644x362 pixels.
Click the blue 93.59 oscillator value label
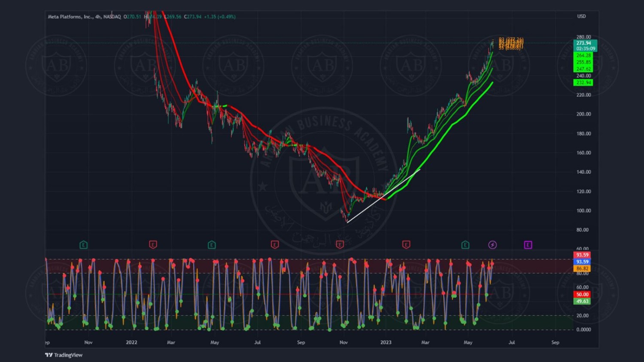tap(582, 262)
